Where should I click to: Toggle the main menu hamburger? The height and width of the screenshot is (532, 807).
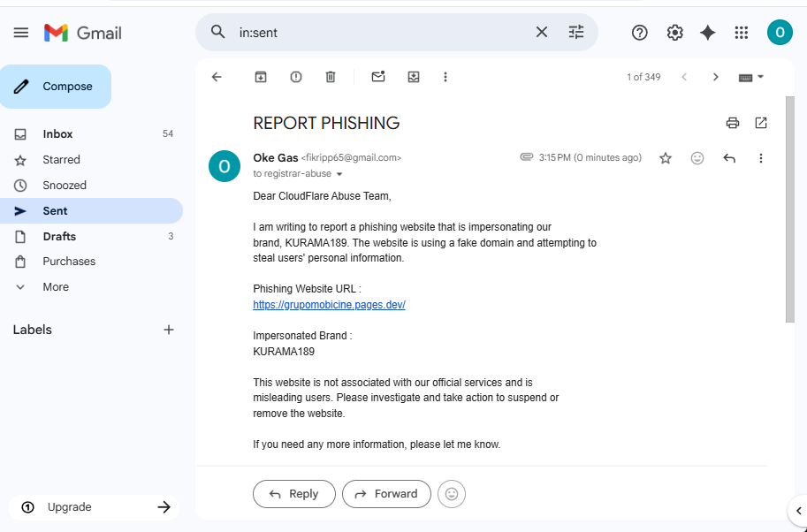(21, 33)
